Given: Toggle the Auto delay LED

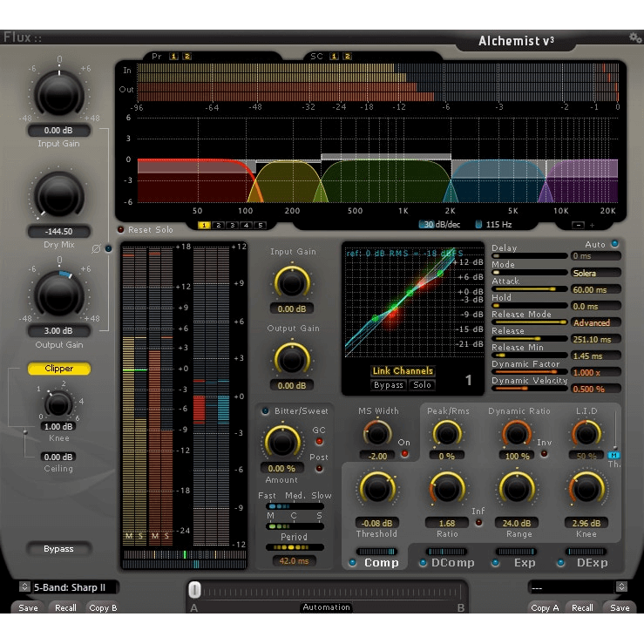Looking at the screenshot, I should [614, 244].
